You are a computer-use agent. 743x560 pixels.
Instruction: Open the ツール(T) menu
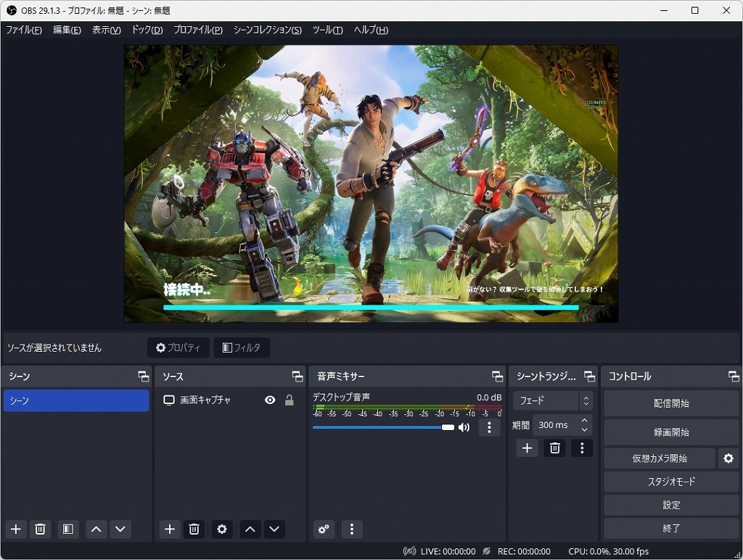click(x=327, y=30)
